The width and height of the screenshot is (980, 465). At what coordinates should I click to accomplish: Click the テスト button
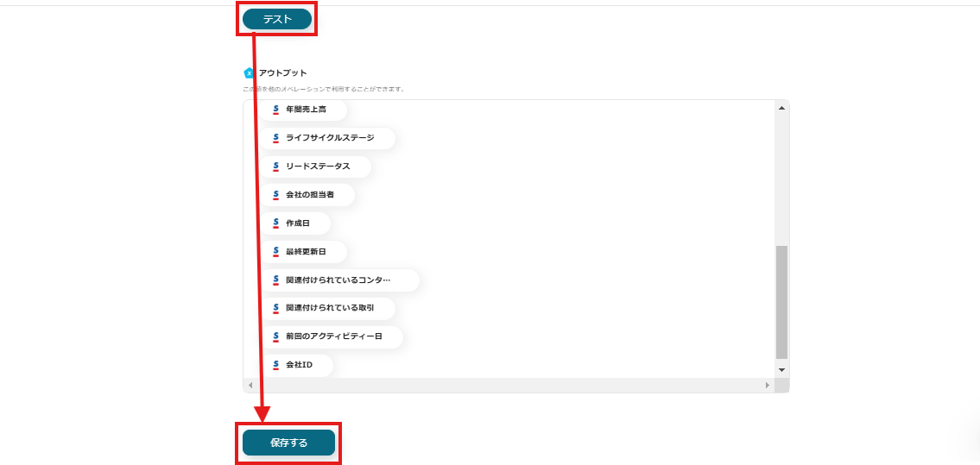point(276,19)
